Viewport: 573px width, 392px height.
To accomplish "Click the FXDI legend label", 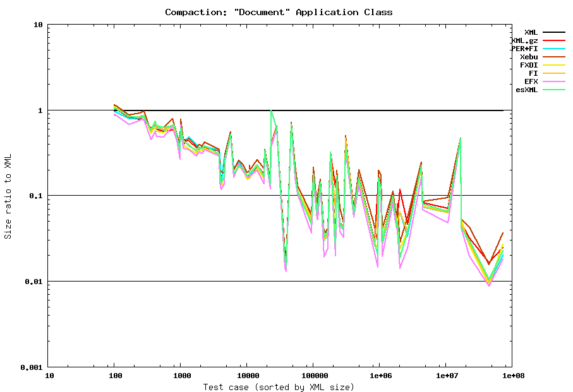I will [528, 65].
